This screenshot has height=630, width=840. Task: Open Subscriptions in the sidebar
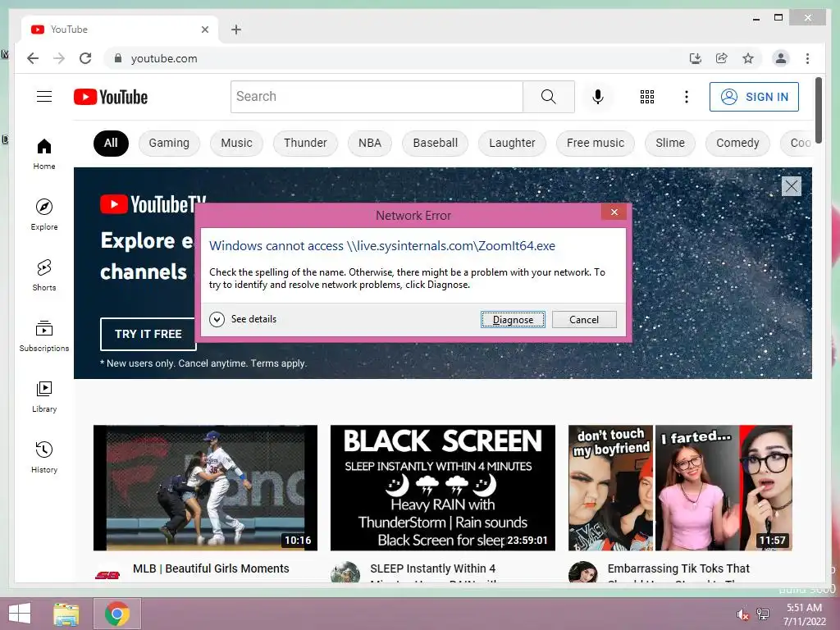(44, 336)
